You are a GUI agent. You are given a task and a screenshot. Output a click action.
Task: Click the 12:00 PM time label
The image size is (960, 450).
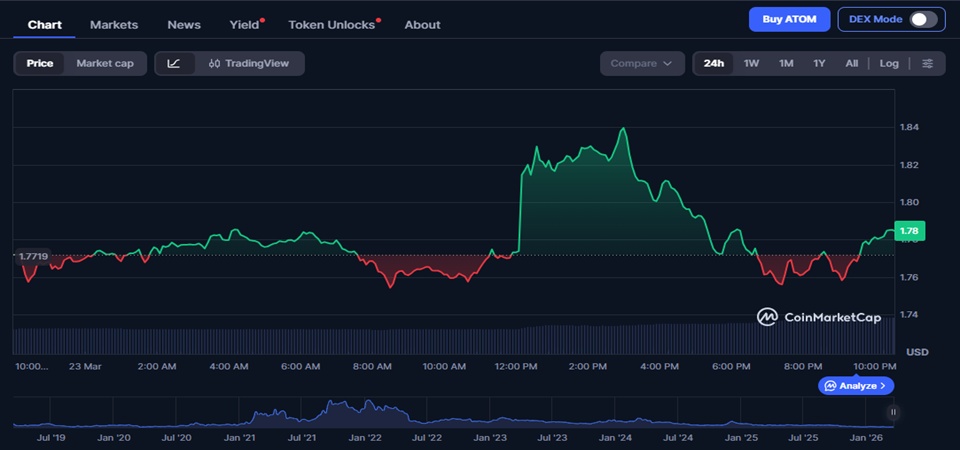[515, 366]
